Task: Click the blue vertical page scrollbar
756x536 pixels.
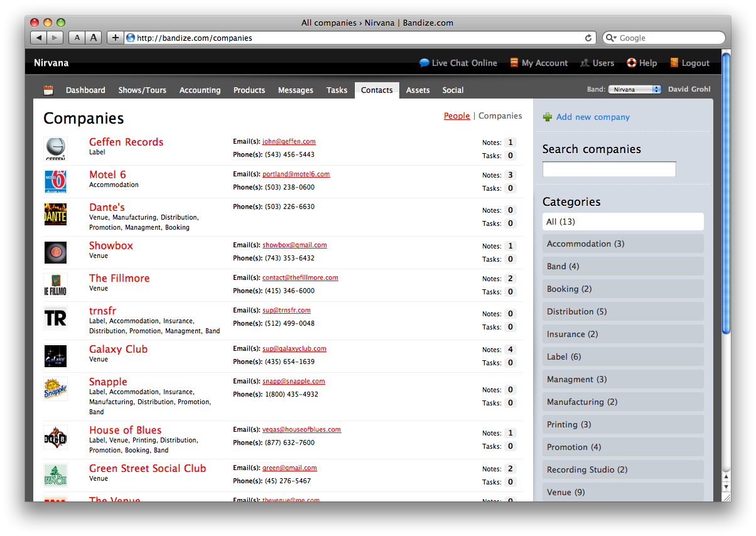Action: tap(726, 193)
